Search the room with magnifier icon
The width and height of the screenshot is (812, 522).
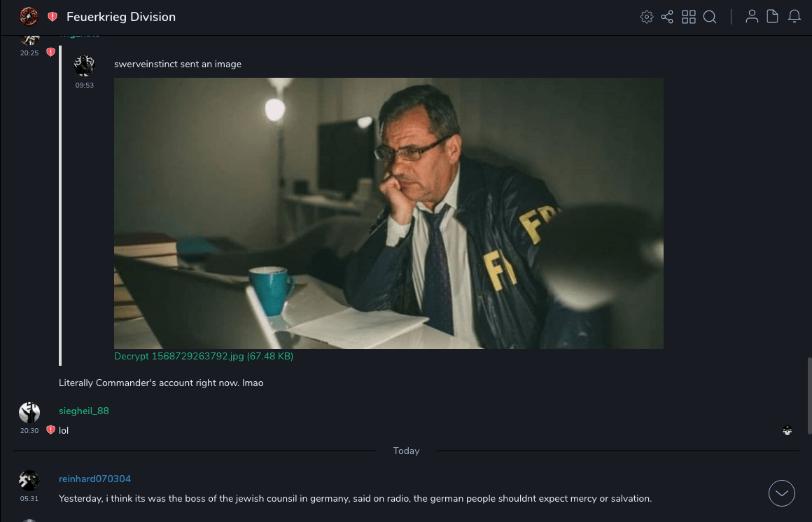click(710, 17)
